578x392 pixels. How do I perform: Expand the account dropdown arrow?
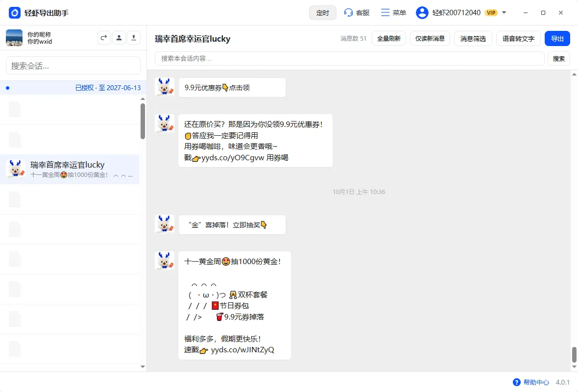coord(504,13)
